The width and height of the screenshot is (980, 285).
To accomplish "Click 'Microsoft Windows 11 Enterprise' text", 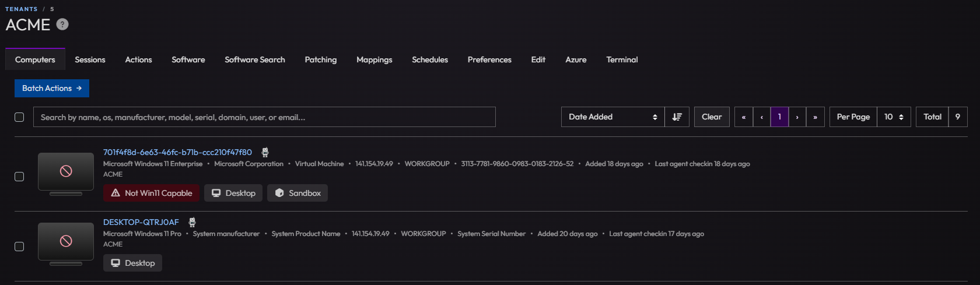I will [153, 164].
